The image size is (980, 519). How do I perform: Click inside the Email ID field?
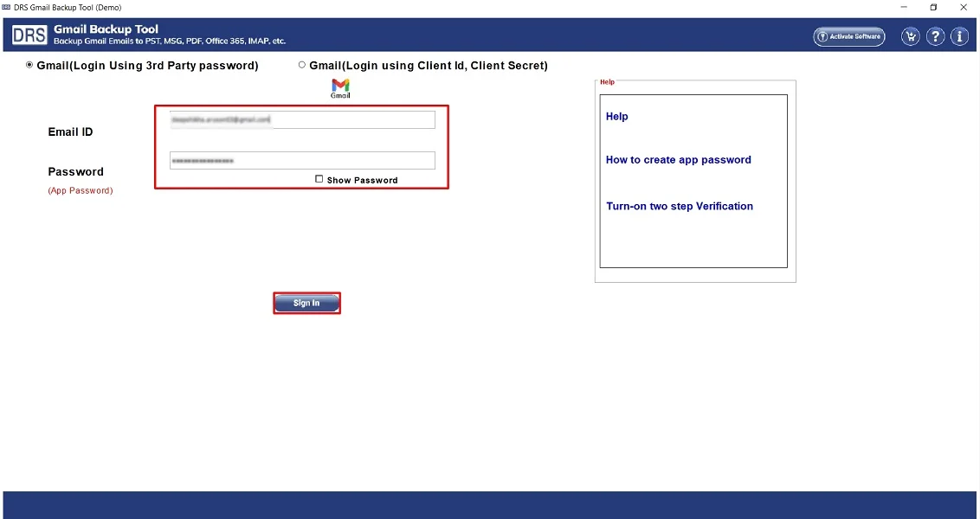pyautogui.click(x=301, y=119)
